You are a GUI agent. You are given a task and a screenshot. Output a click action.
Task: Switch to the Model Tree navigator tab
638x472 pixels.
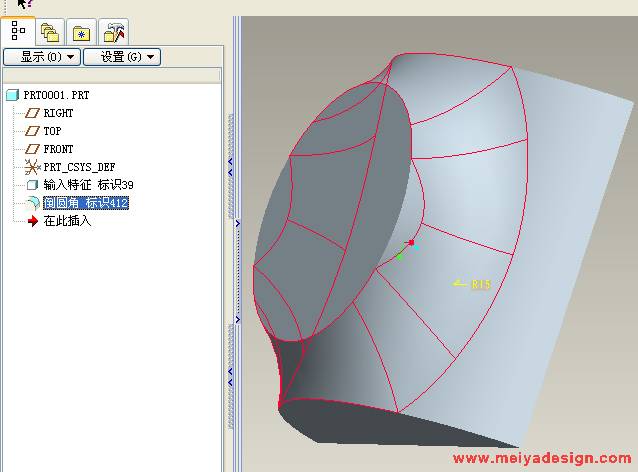pyautogui.click(x=18, y=31)
